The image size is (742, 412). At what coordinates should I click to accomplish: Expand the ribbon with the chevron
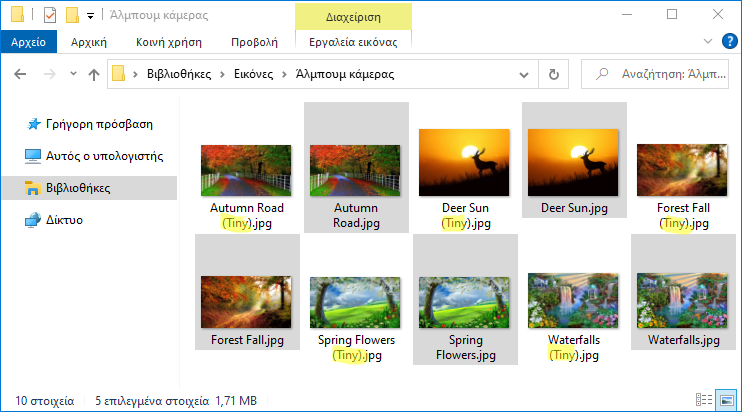tap(708, 41)
